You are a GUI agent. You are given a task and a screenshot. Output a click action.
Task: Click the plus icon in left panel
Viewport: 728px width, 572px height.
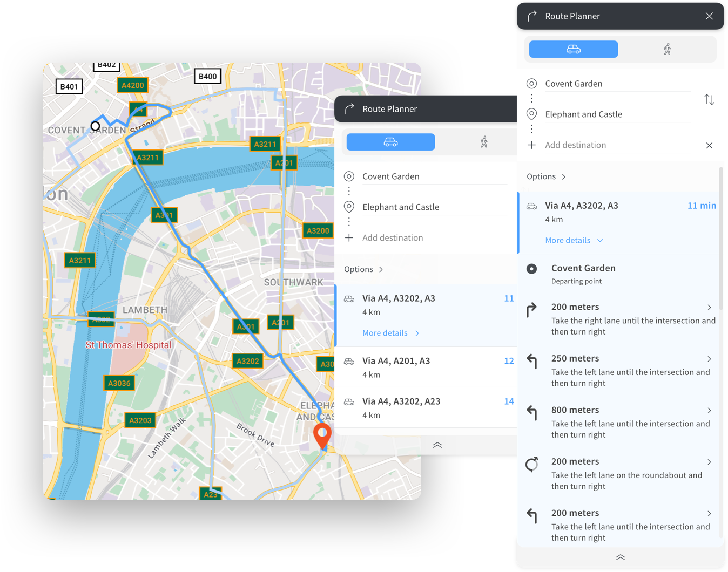349,238
